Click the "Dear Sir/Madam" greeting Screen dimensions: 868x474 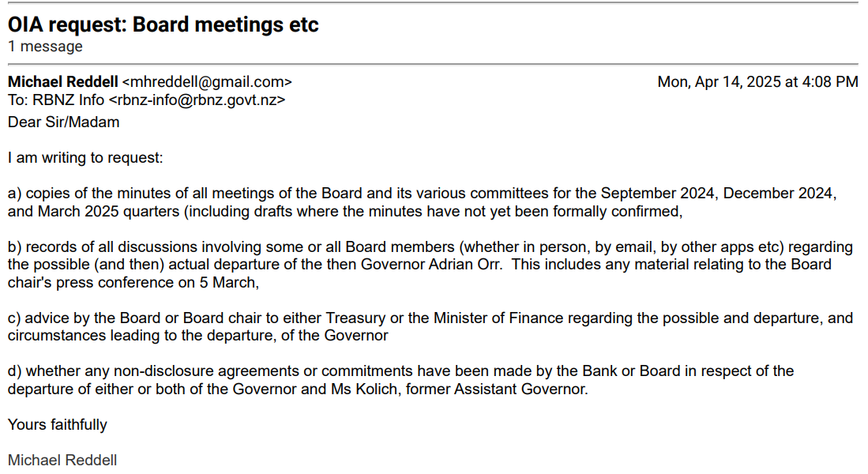coord(64,122)
